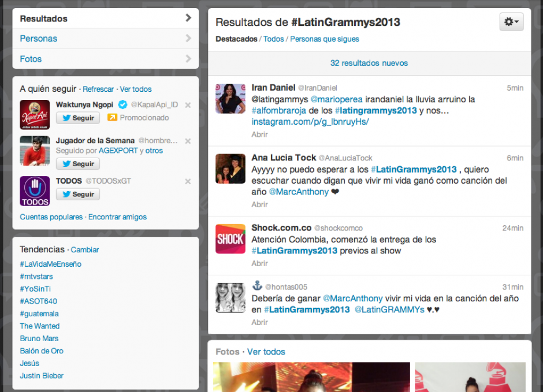Open the gear settings menu on search results
This screenshot has width=543, height=392.
pyautogui.click(x=511, y=22)
